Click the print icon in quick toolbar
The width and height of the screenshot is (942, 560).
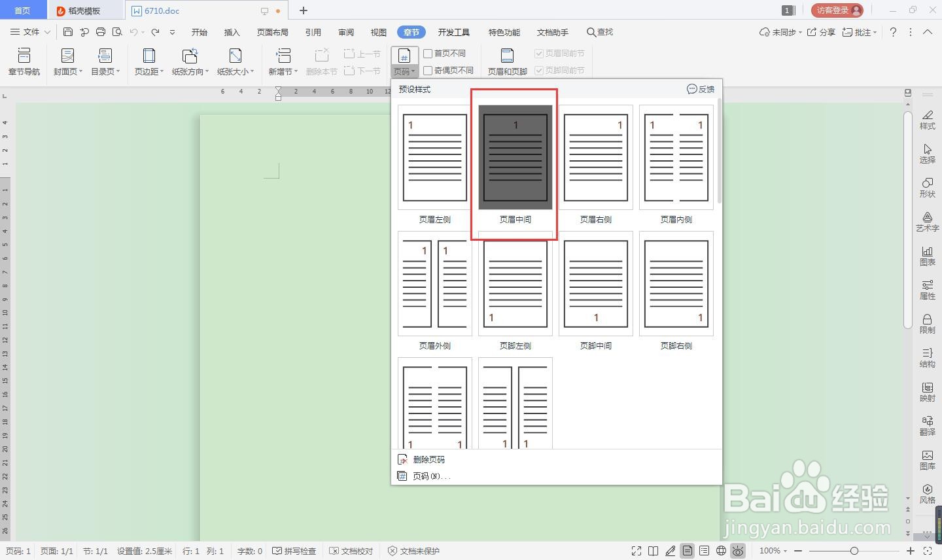pyautogui.click(x=101, y=32)
